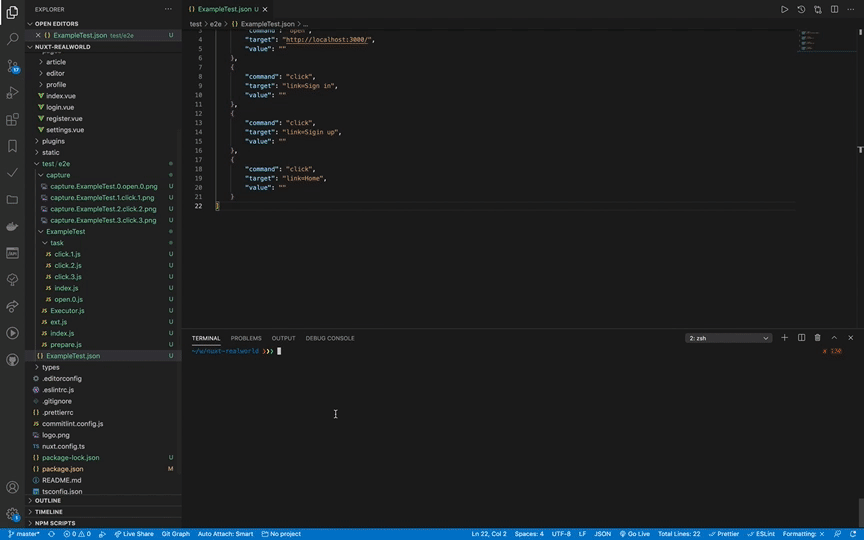Viewport: 864px width, 540px height.
Task: Select the Terminal panel tab
Action: pos(206,338)
